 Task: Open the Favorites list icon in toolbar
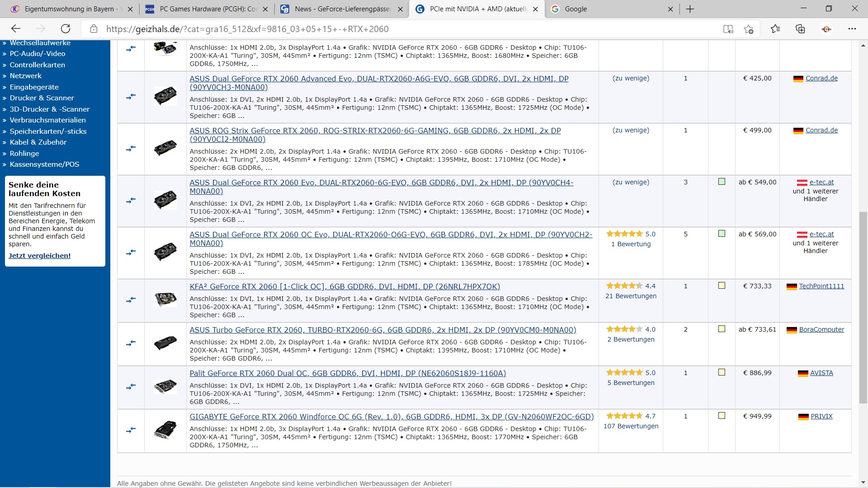[x=775, y=29]
